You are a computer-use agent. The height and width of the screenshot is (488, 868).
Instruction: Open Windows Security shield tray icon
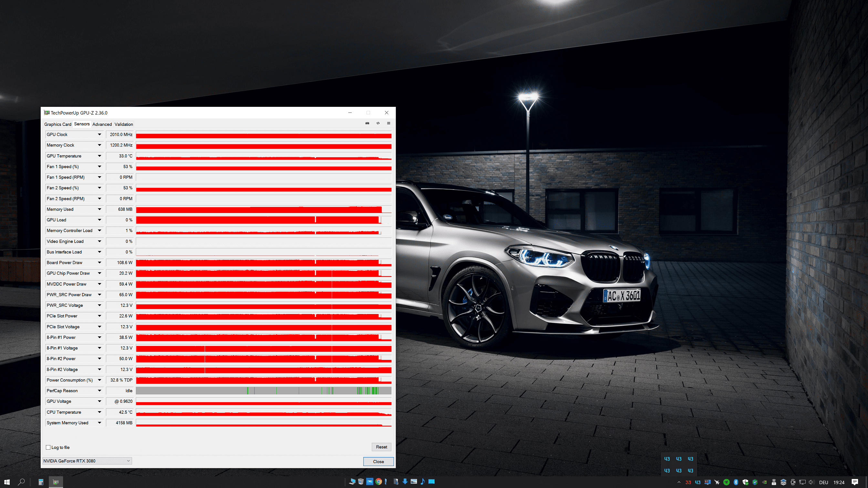click(x=745, y=482)
